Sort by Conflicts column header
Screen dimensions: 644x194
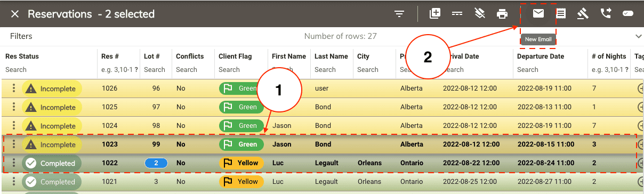[190, 56]
